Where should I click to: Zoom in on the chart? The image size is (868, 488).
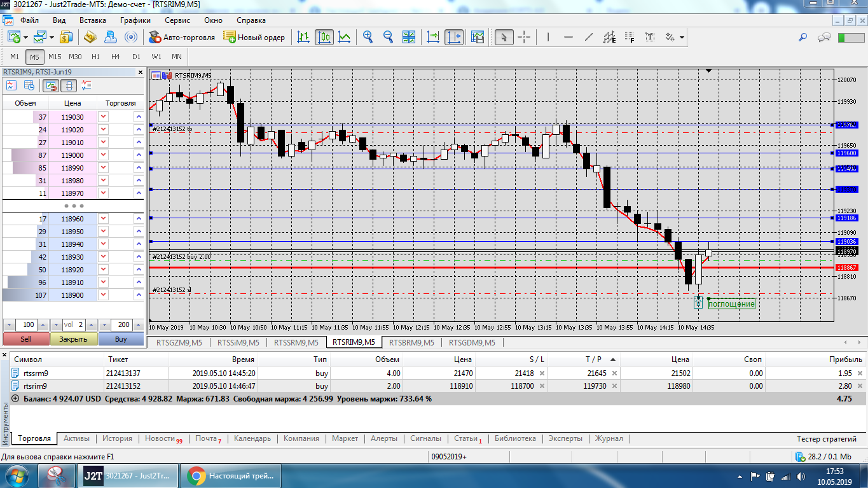pos(368,38)
